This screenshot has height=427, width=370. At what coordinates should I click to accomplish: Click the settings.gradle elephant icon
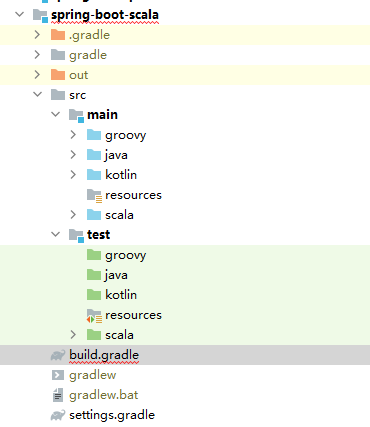point(58,415)
